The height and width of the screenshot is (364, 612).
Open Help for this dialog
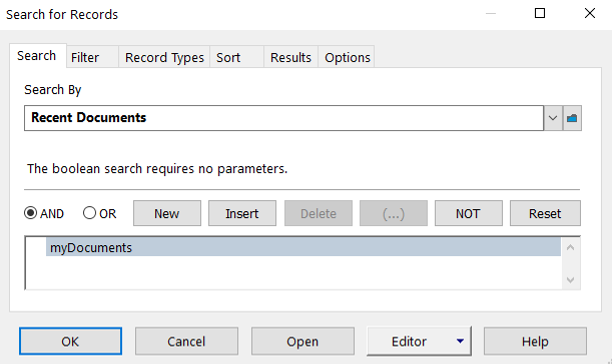535,341
